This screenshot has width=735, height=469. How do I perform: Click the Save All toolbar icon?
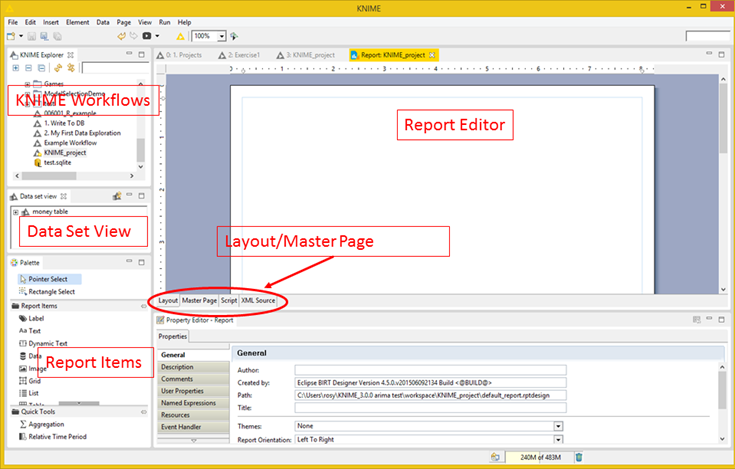tap(57, 36)
